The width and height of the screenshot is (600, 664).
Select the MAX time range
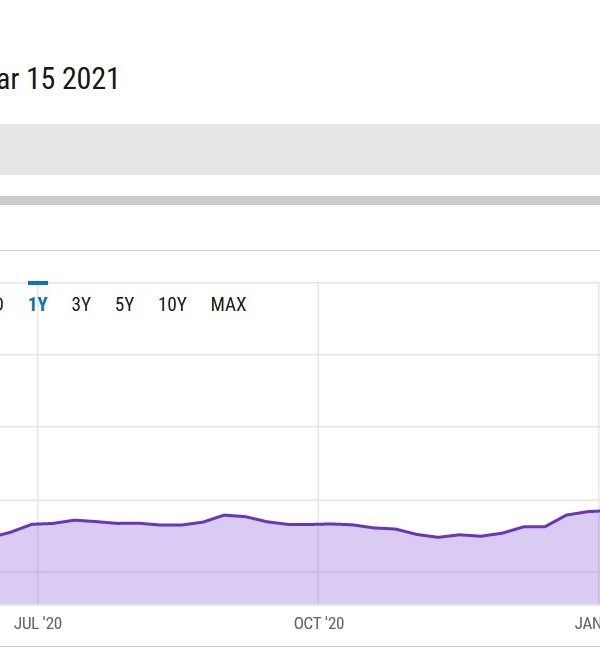(x=228, y=304)
